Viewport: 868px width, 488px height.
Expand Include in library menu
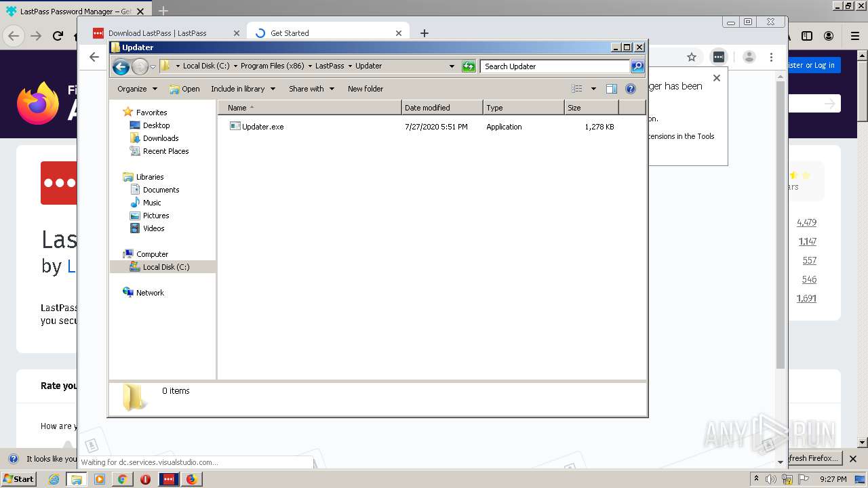click(x=243, y=89)
